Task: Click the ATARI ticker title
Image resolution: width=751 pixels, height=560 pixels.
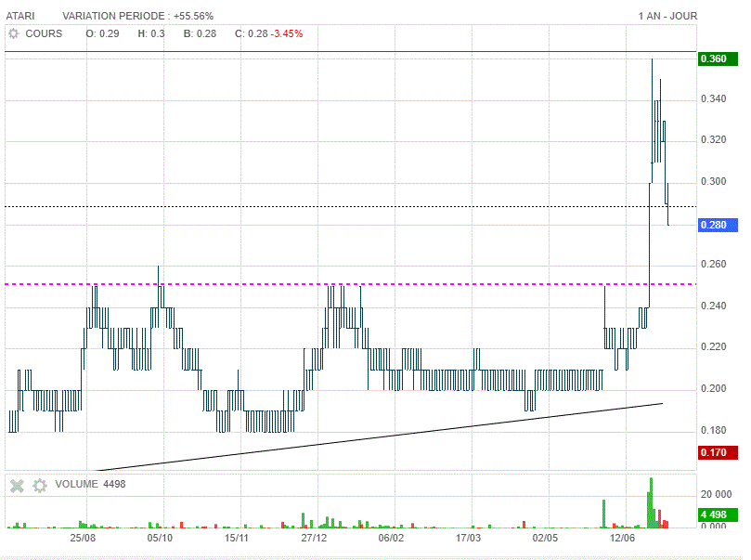Action: coord(20,16)
